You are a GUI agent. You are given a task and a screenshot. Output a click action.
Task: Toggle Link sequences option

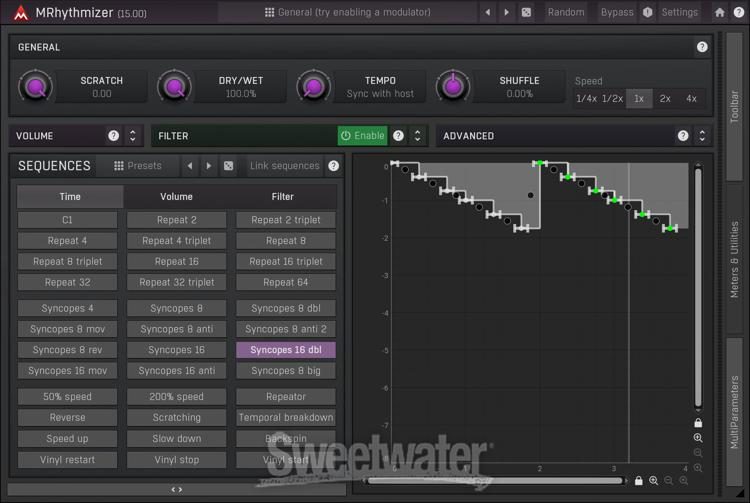(x=285, y=165)
